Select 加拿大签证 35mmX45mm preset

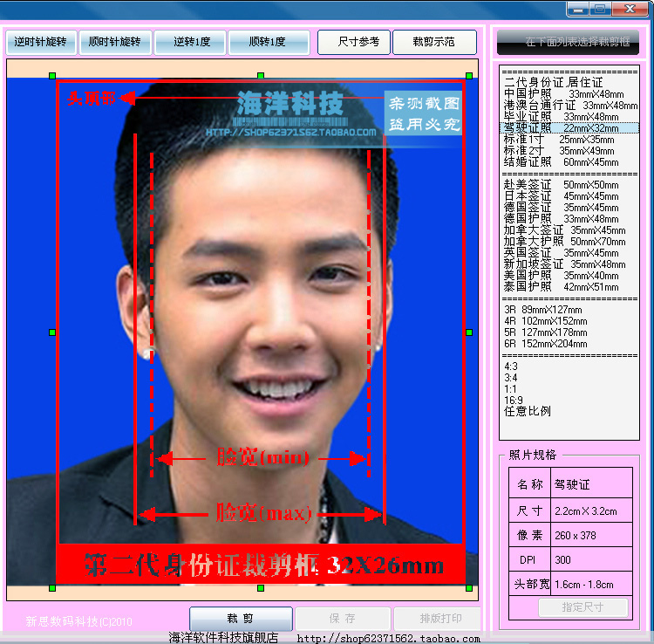[x=569, y=230]
